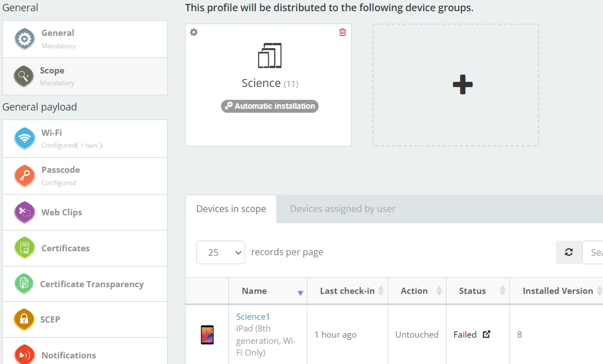Open the Failed status details icon

point(486,334)
